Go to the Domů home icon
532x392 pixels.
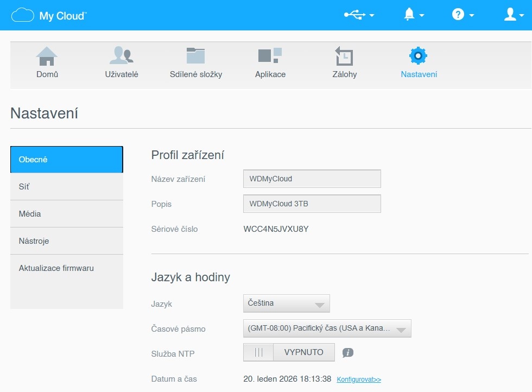[x=47, y=56]
